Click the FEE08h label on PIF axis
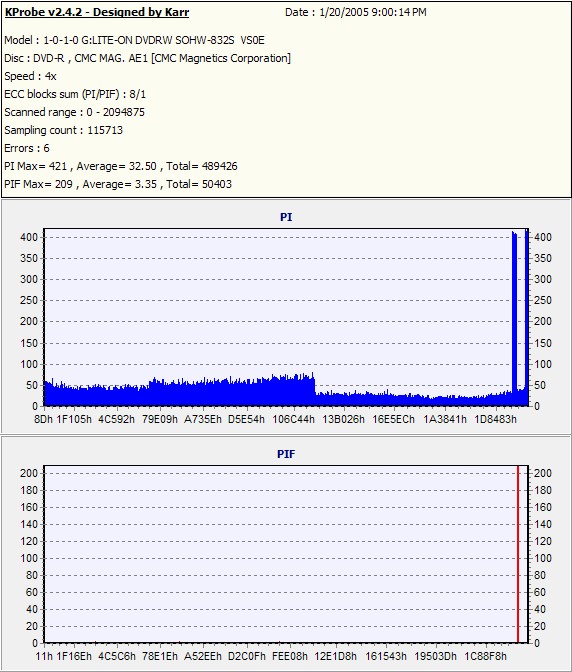The image size is (572, 672). pyautogui.click(x=290, y=656)
